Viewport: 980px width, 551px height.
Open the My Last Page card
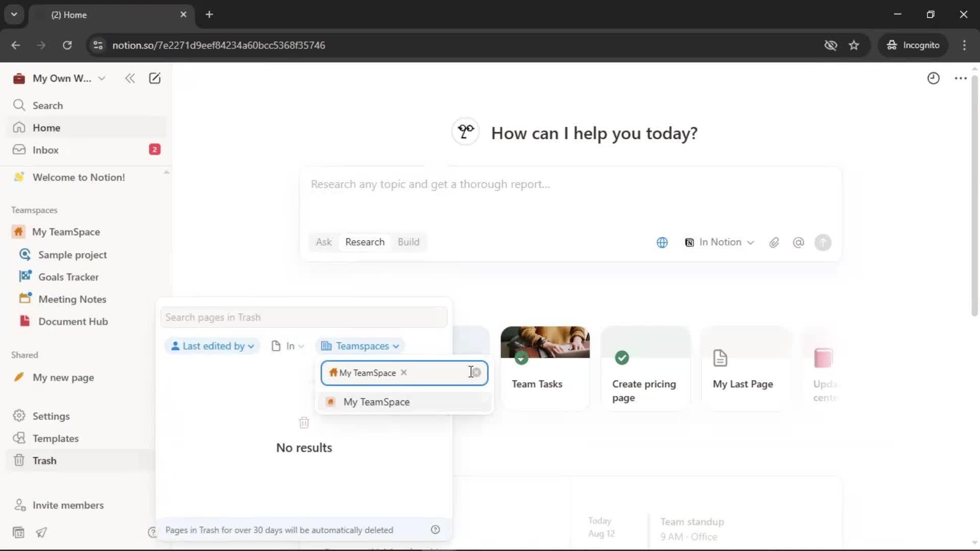click(x=746, y=367)
